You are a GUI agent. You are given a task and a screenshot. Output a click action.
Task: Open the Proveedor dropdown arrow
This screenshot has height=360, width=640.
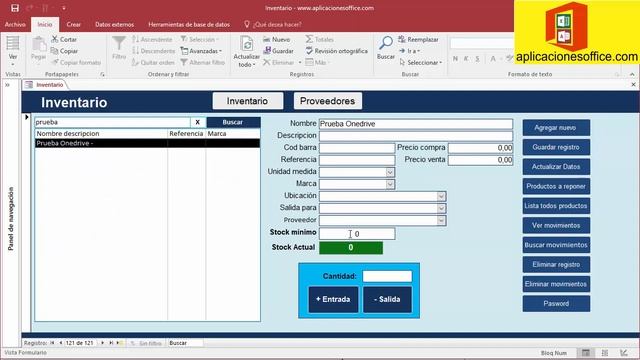pyautogui.click(x=441, y=220)
